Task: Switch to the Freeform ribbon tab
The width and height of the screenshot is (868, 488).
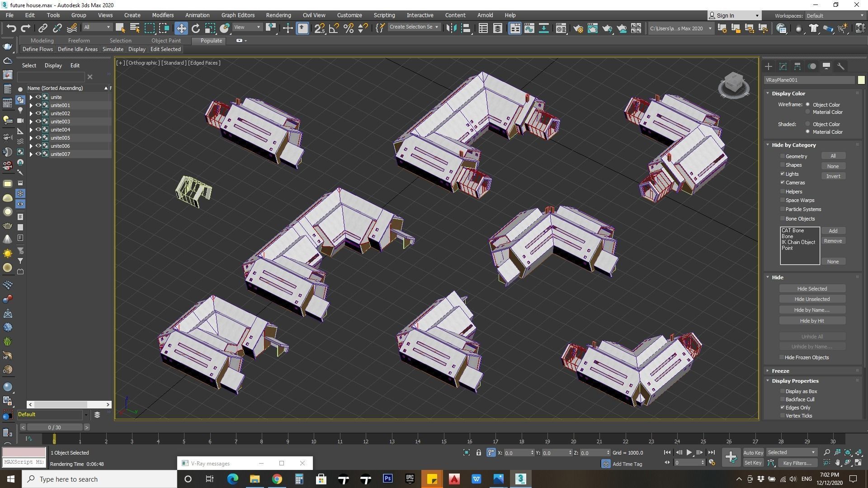Action: click(79, 41)
